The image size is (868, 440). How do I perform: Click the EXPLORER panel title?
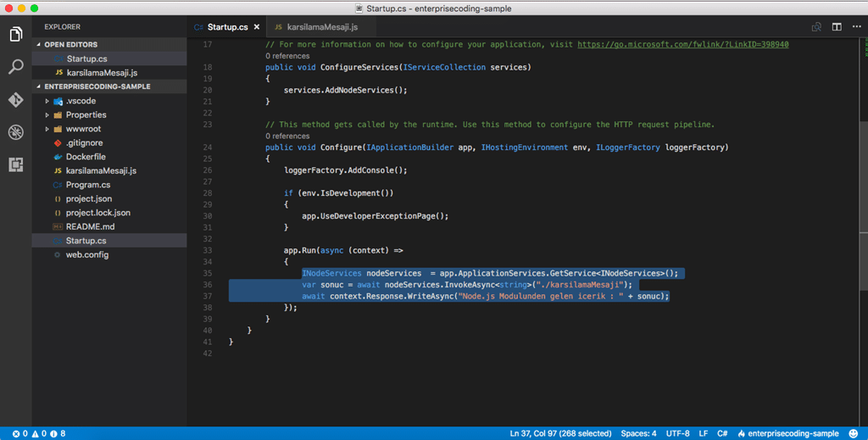(x=62, y=26)
